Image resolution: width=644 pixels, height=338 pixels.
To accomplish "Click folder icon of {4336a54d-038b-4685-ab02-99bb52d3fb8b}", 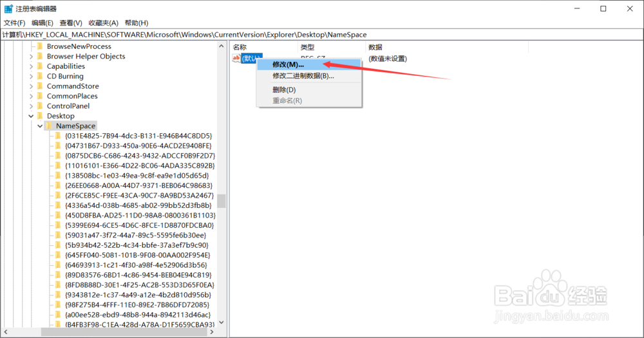I will point(58,205).
